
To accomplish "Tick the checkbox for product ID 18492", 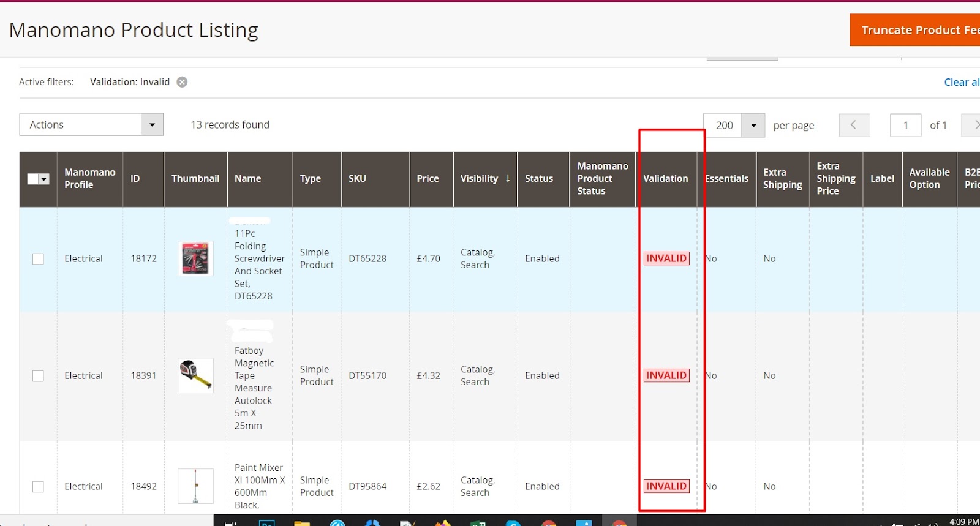I will (38, 487).
